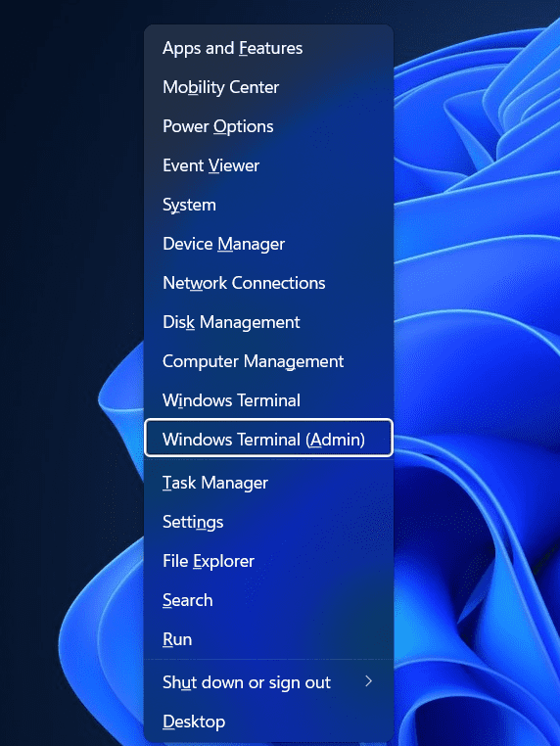Click the chevron arrow beside Shut down
The height and width of the screenshot is (746, 560).
pos(368,681)
